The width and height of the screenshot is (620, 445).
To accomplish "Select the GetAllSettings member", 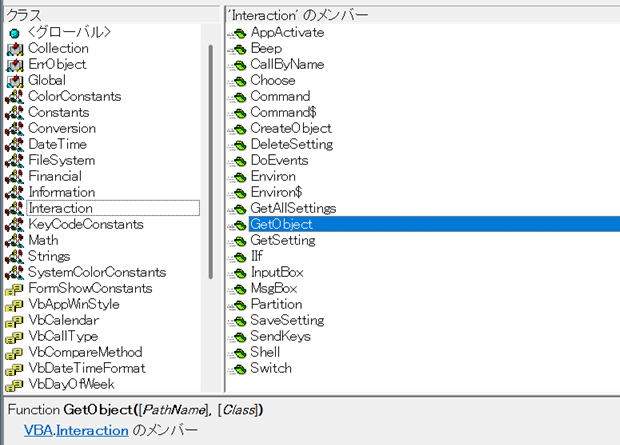I will click(293, 208).
